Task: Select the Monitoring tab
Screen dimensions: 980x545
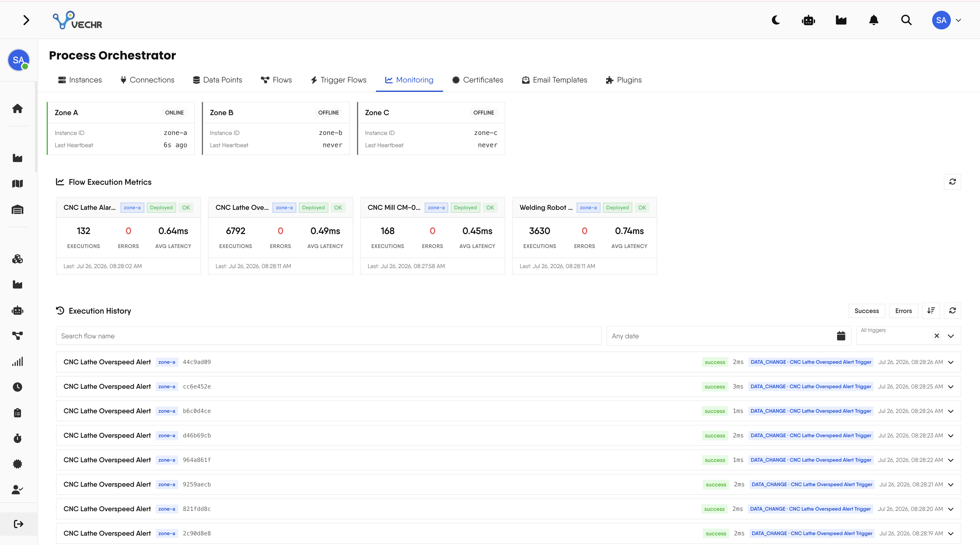Action: [x=409, y=80]
